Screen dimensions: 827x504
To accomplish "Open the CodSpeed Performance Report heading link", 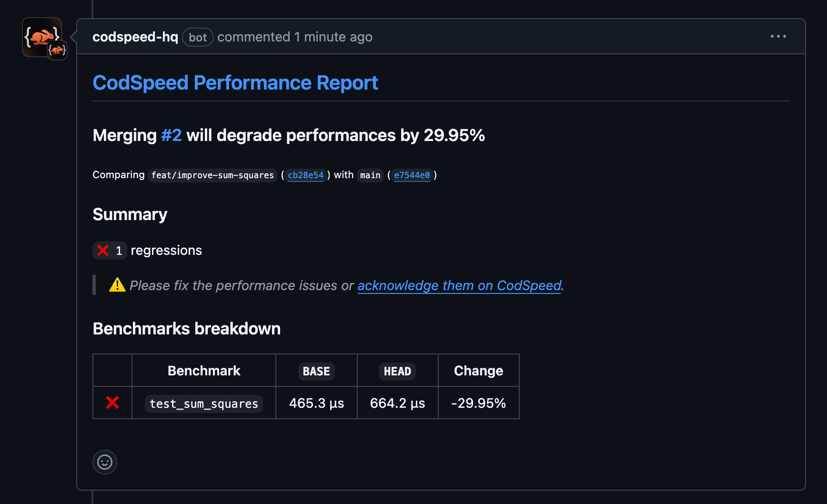I will click(235, 82).
